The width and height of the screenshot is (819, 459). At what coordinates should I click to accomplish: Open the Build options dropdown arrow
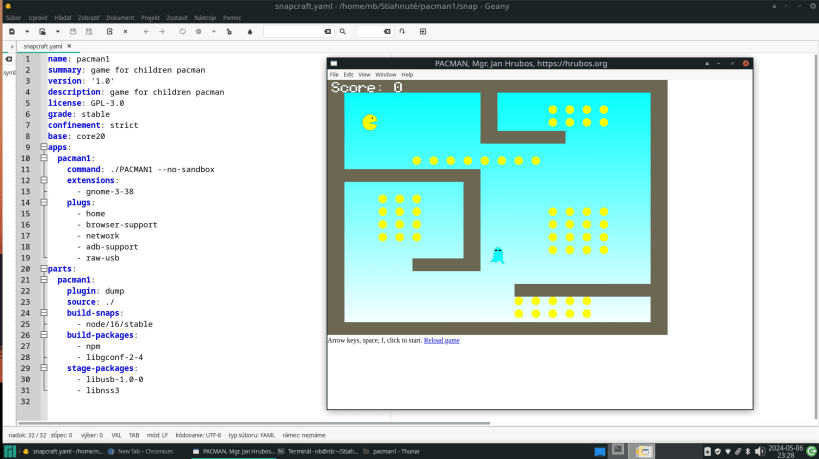point(214,31)
